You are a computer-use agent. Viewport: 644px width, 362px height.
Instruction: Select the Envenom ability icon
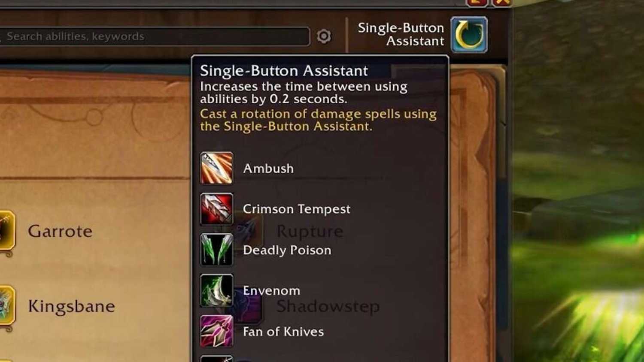[x=216, y=290]
